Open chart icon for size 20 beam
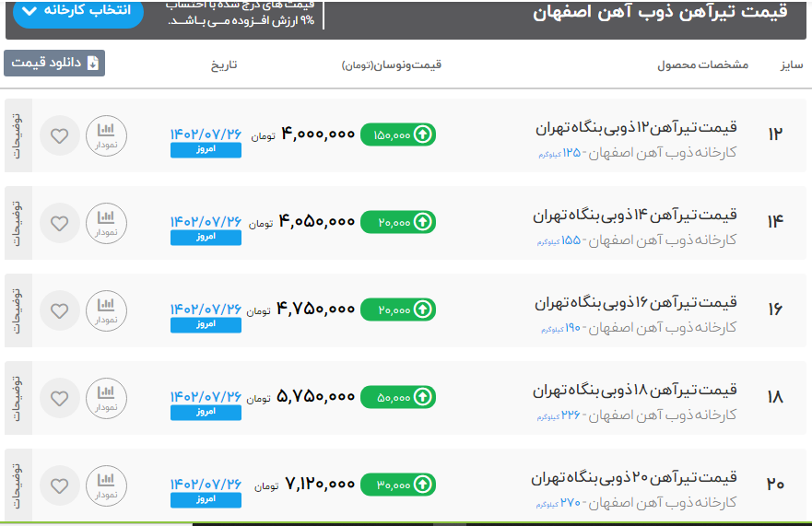The image size is (812, 526). point(106,485)
